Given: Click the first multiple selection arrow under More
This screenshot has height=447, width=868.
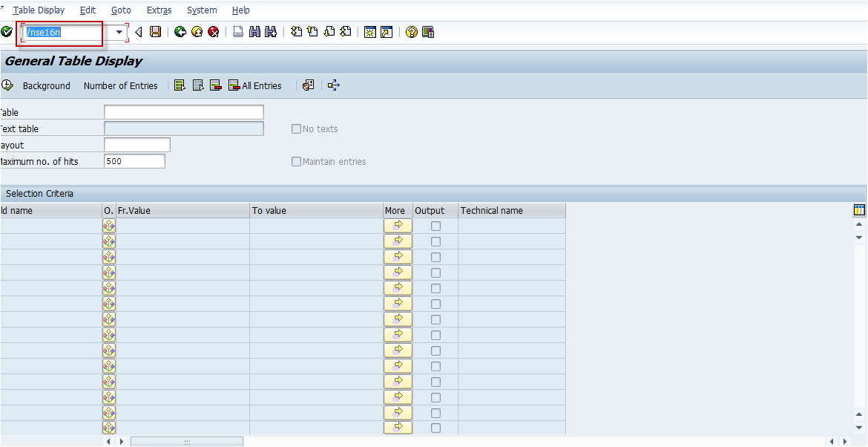Looking at the screenshot, I should [x=398, y=226].
